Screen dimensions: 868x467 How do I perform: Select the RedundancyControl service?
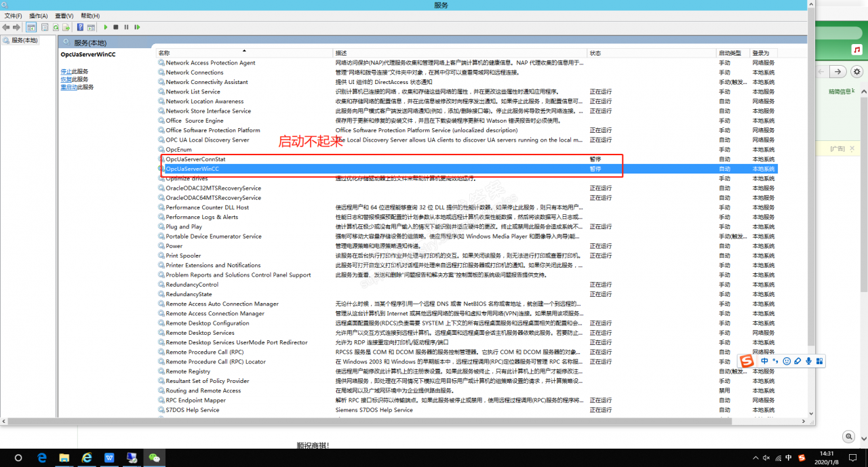(467, 285)
